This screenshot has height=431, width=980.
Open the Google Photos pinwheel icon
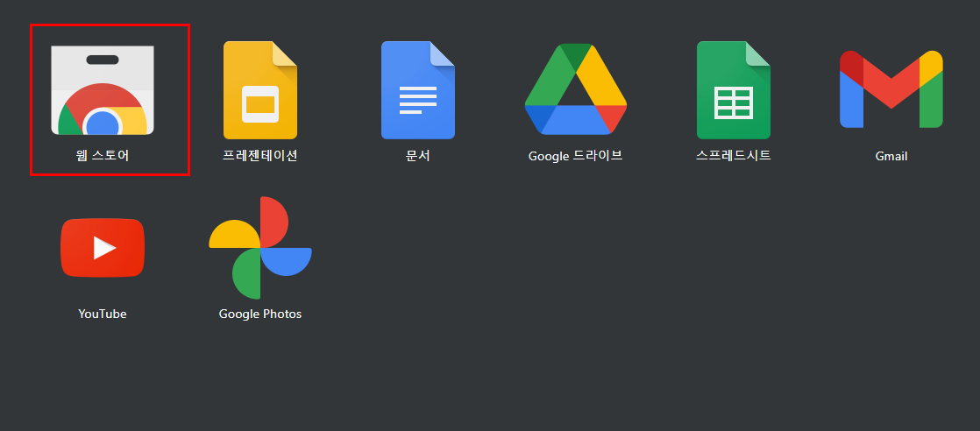(260, 247)
